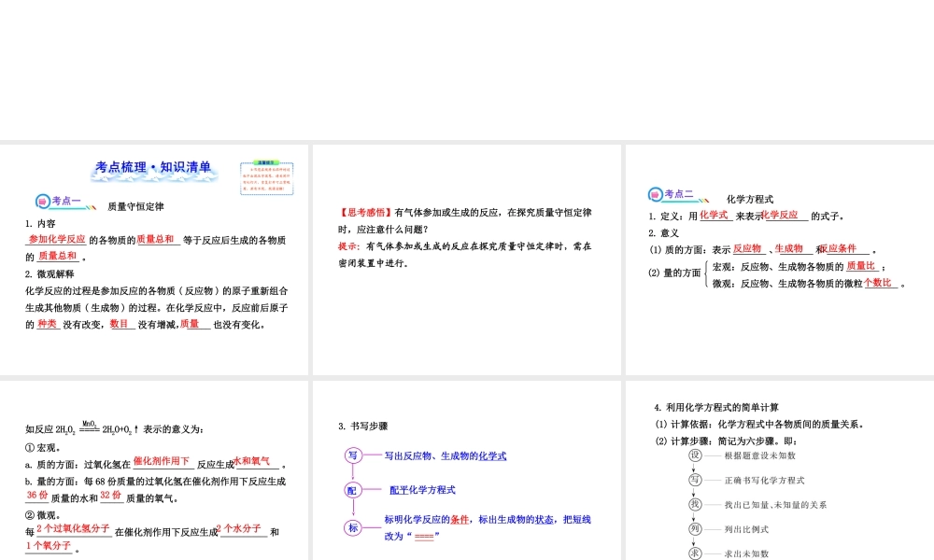This screenshot has height=560, width=934.
Task: Click the line (1) 计算依据
Action: point(759,425)
